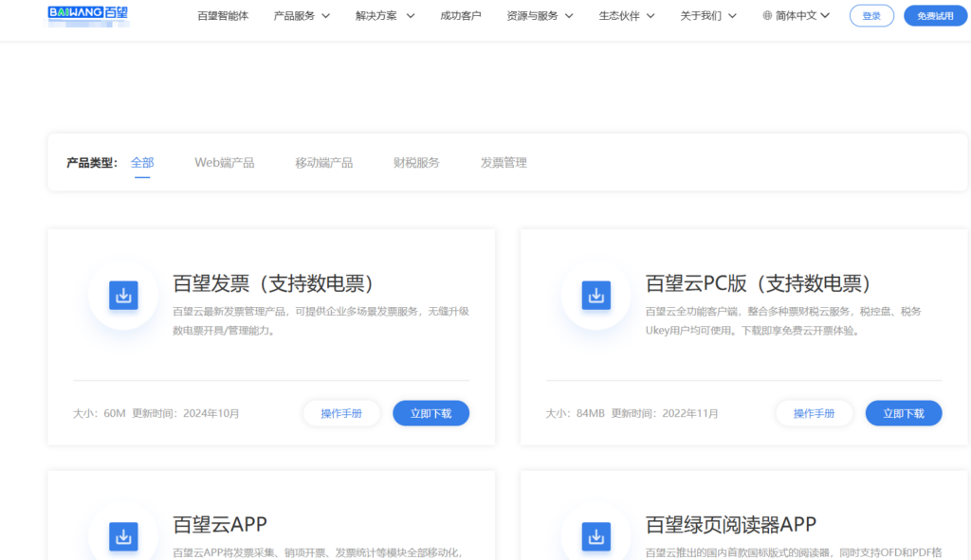Click the download icon on 百望云PC版 card
Screen dimensions: 971x560
[595, 295]
